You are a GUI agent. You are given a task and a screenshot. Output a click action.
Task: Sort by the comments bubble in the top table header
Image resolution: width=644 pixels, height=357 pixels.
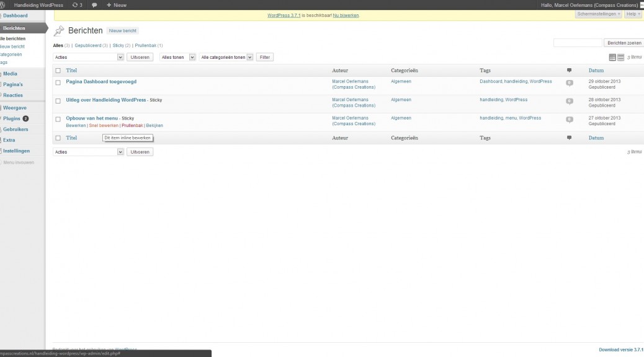point(570,70)
